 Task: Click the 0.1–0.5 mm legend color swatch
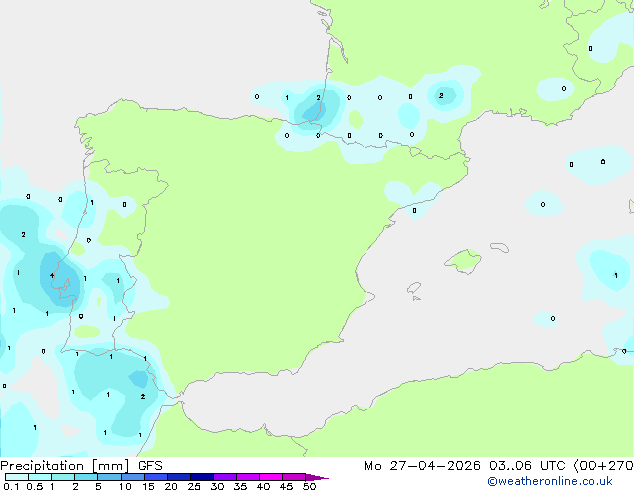point(17,477)
